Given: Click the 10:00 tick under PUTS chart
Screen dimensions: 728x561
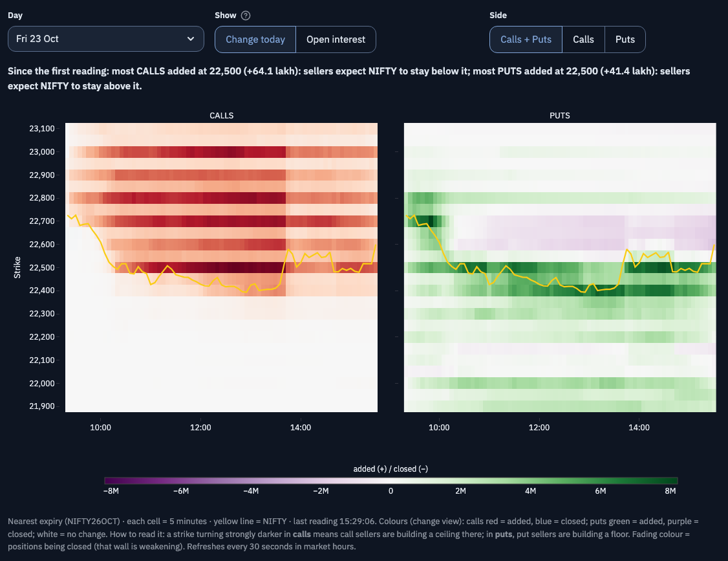Looking at the screenshot, I should 439,427.
